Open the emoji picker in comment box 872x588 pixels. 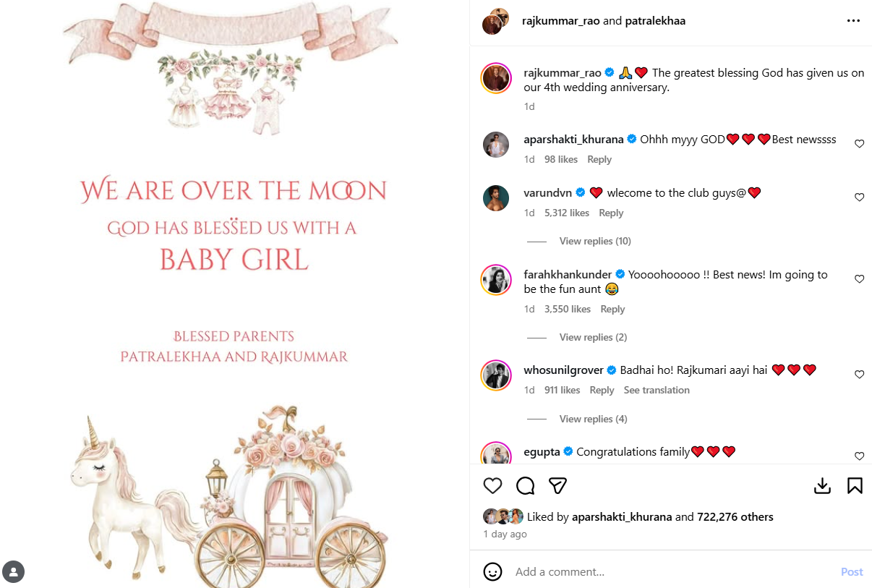pyautogui.click(x=492, y=571)
